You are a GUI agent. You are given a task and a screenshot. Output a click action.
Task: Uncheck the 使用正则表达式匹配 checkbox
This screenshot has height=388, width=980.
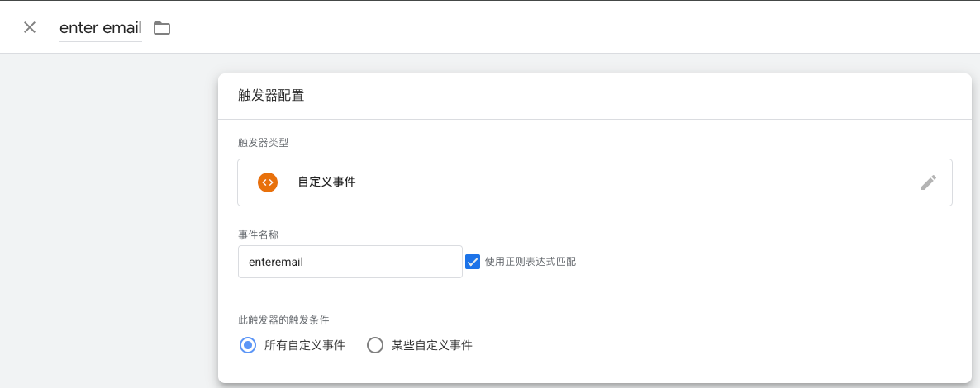[473, 262]
